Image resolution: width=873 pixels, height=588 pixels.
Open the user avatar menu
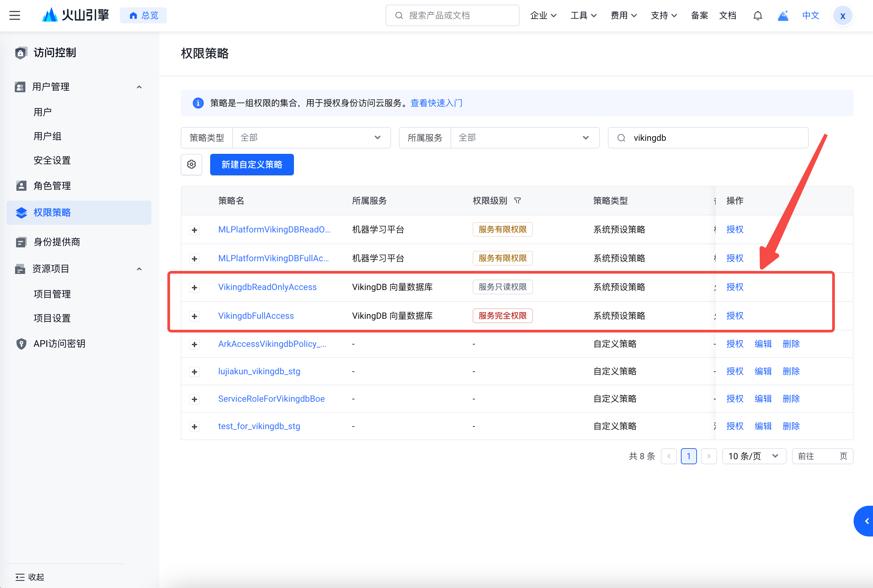click(843, 16)
